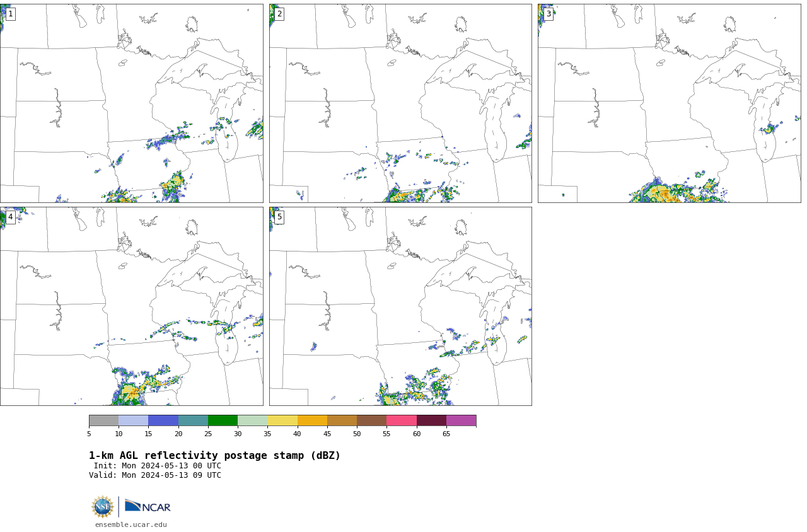Click the NSF logo icon
The image size is (807, 532).
[x=103, y=507]
